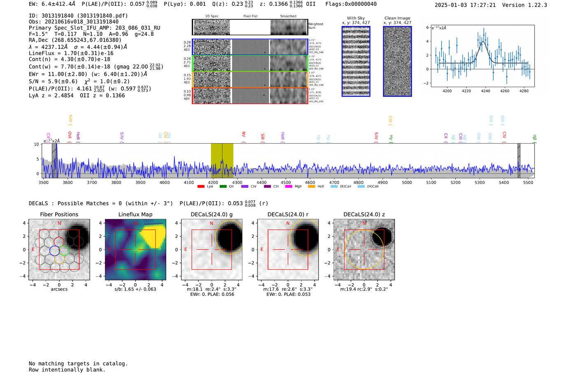Click the 'Obs: 20210616v018_3013191840' line
The height and width of the screenshot is (392, 576).
(x=74, y=22)
